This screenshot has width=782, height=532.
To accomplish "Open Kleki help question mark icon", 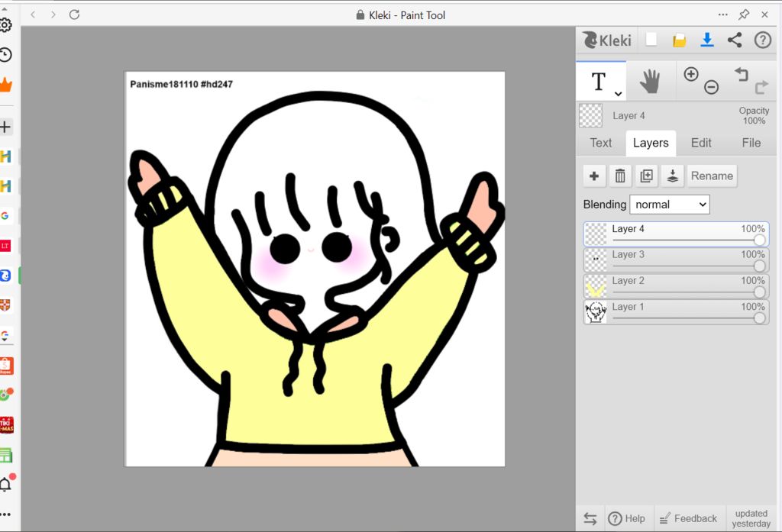I will (763, 40).
